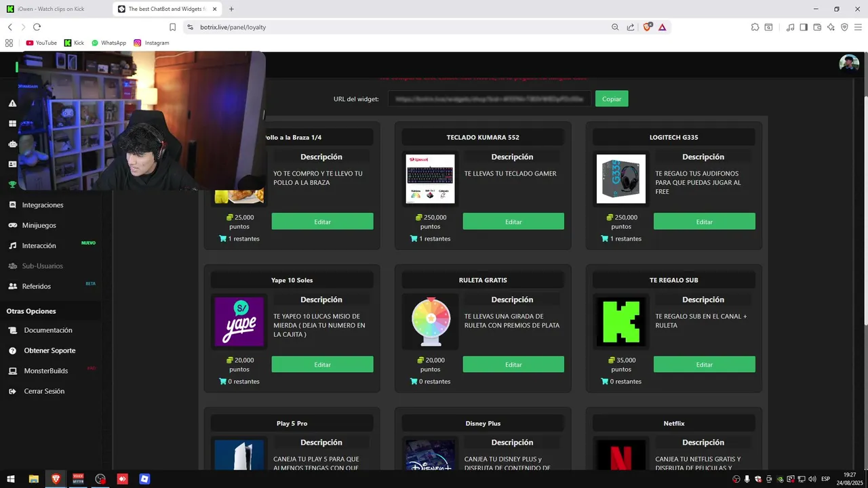The image size is (868, 488).
Task: Click the green Copiar button
Action: [x=612, y=99]
